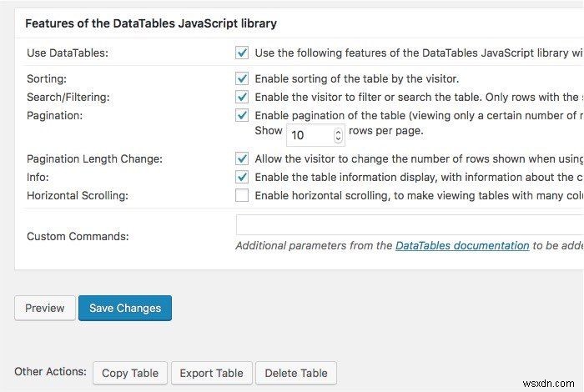Disable the Info display checkbox
The image size is (584, 392).
(x=242, y=177)
